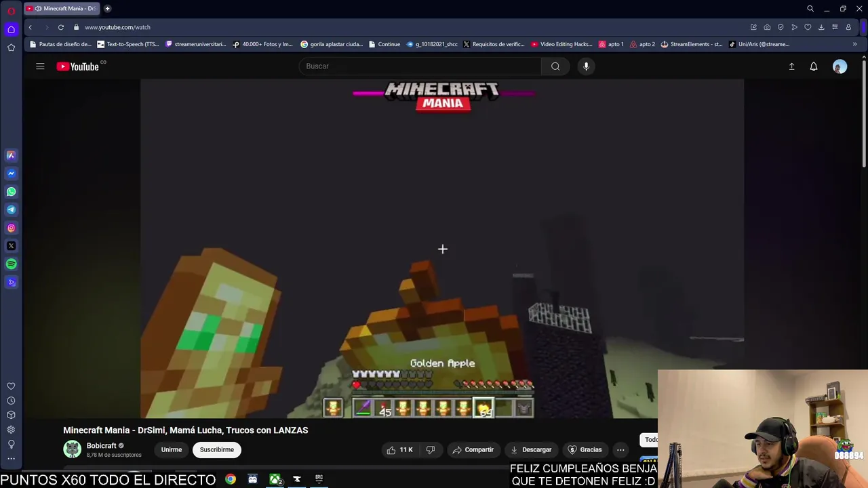868x488 pixels.
Task: Go back with the browser back arrow
Action: pyautogui.click(x=30, y=27)
